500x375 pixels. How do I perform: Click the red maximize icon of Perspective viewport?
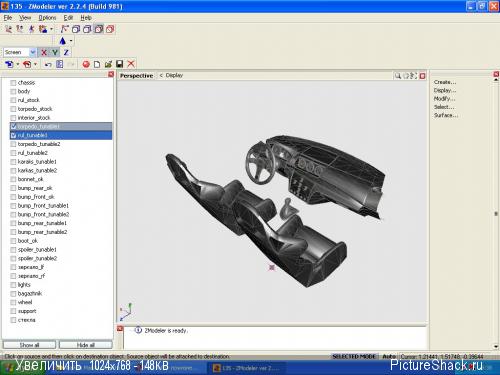click(x=423, y=76)
